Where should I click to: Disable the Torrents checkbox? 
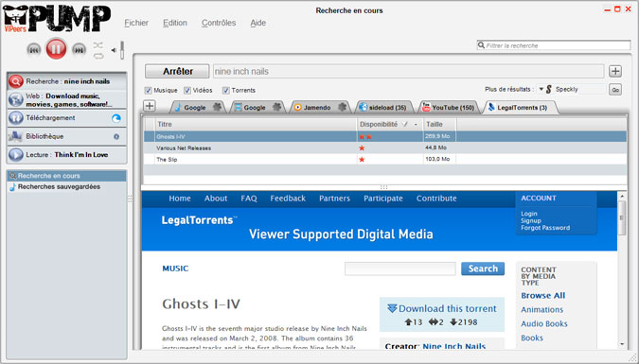[225, 91]
